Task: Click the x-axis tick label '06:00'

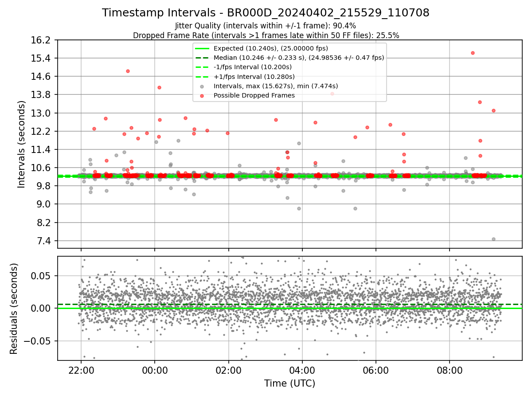Action: [376, 371]
